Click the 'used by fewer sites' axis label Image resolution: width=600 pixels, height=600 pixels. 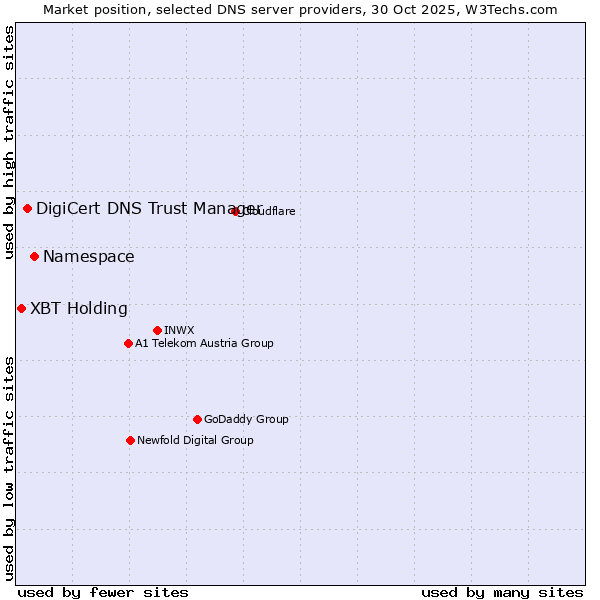pos(103,592)
